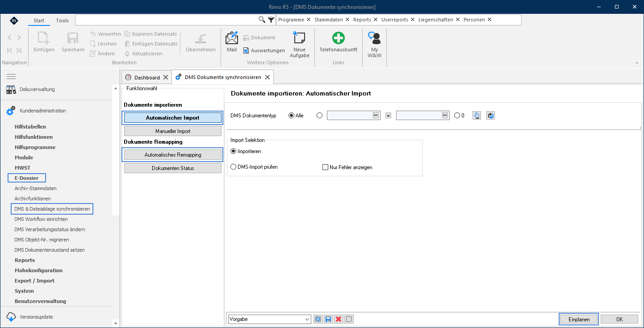Click the equals operator button
The width and height of the screenshot is (644, 328).
click(x=388, y=116)
